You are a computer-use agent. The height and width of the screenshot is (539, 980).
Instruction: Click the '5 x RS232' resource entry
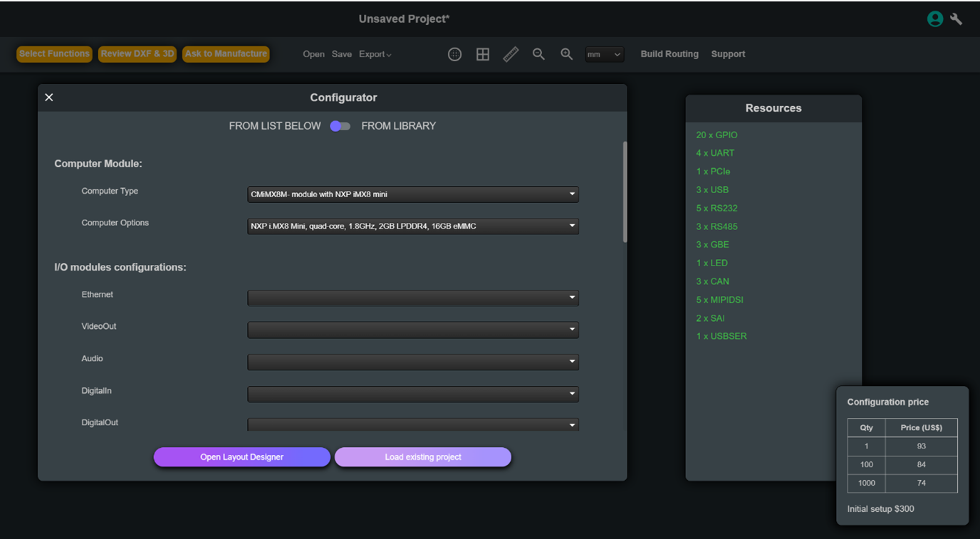716,209
